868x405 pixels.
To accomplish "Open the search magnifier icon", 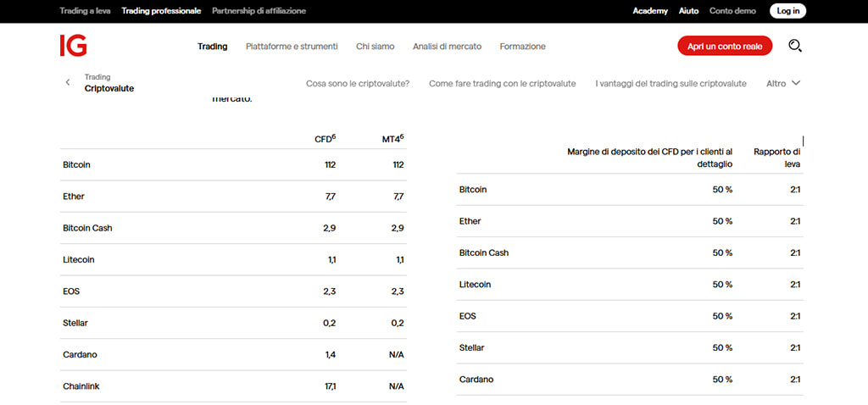I will coord(795,46).
